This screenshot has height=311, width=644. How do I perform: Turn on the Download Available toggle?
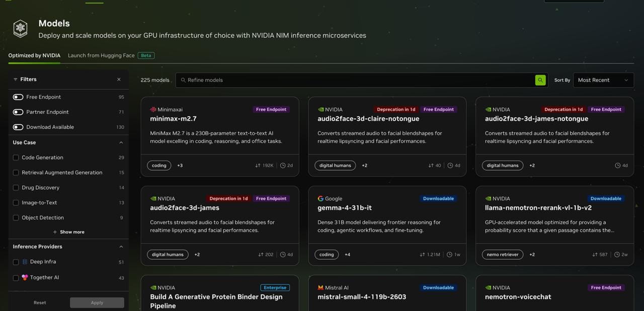[18, 127]
